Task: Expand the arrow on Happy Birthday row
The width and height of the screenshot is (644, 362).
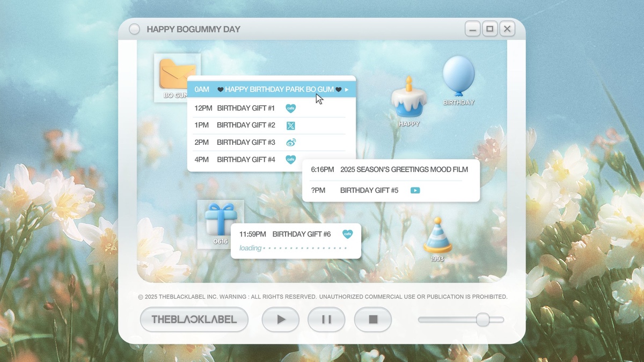Action: pos(347,90)
